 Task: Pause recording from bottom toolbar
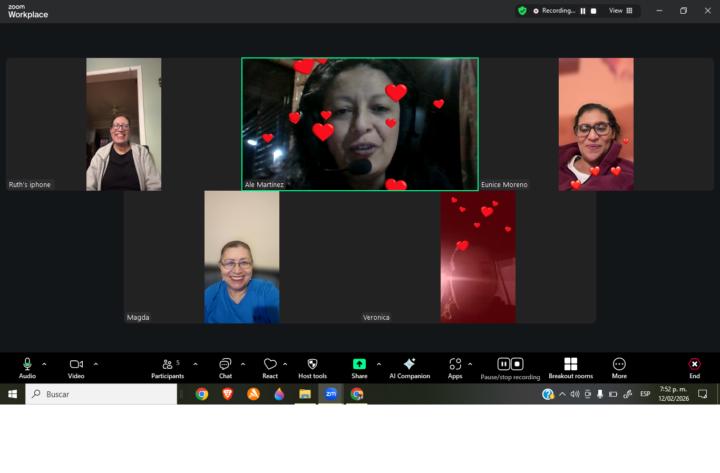tap(504, 364)
